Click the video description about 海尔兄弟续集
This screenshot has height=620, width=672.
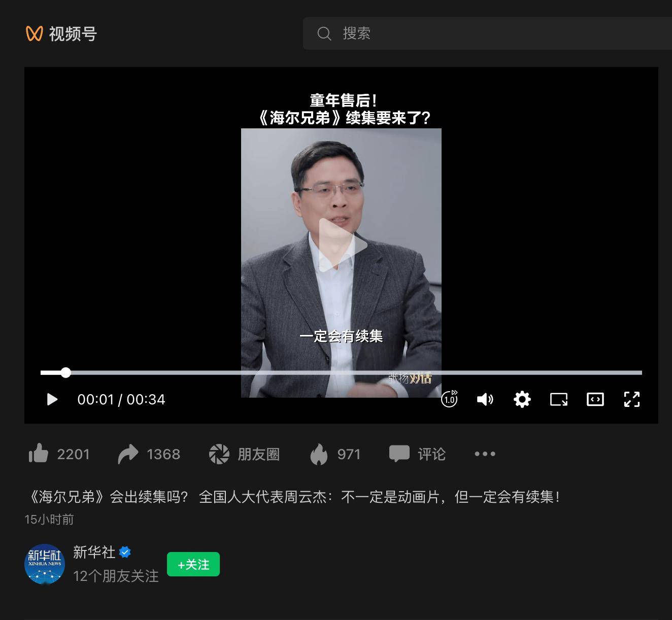(x=292, y=496)
